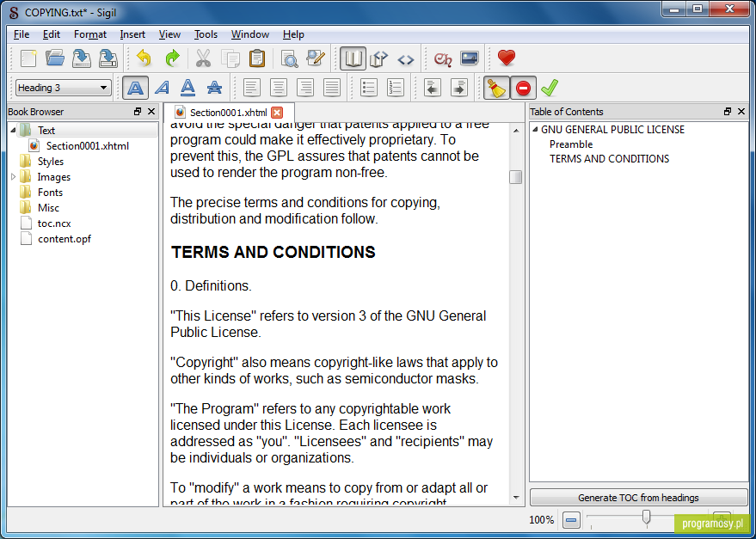
Task: Jump to Preamble in Table of Contents
Action: click(x=571, y=144)
